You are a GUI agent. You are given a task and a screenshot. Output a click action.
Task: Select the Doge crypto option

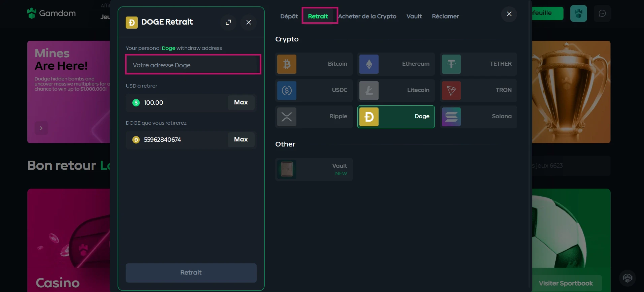[396, 117]
